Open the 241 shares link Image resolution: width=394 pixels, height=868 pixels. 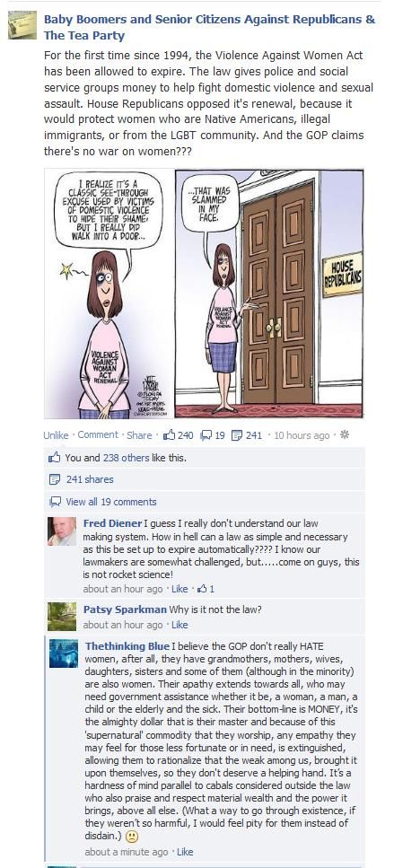pyautogui.click(x=90, y=479)
